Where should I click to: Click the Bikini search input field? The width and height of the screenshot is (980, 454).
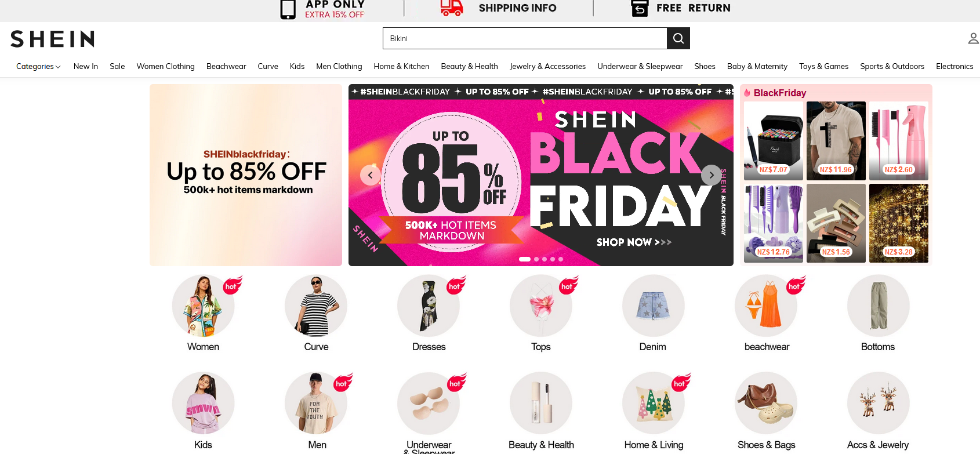(x=525, y=38)
